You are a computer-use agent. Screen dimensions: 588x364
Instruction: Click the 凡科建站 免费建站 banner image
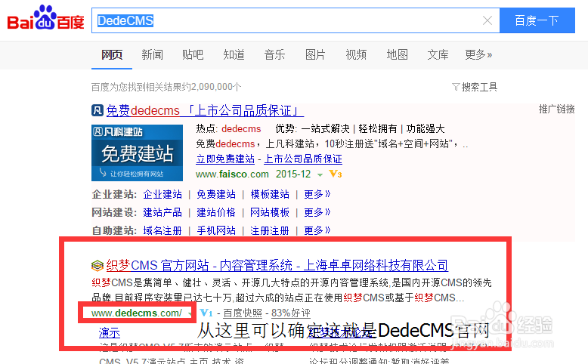pyautogui.click(x=138, y=153)
